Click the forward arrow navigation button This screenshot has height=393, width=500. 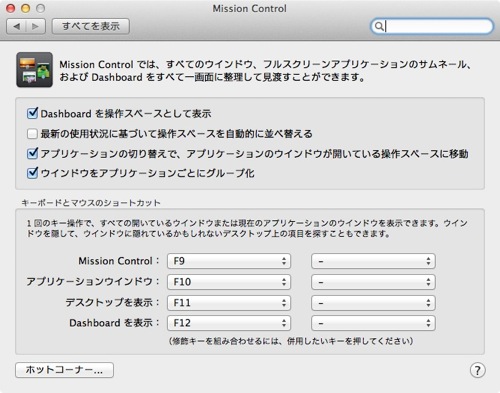pyautogui.click(x=36, y=26)
